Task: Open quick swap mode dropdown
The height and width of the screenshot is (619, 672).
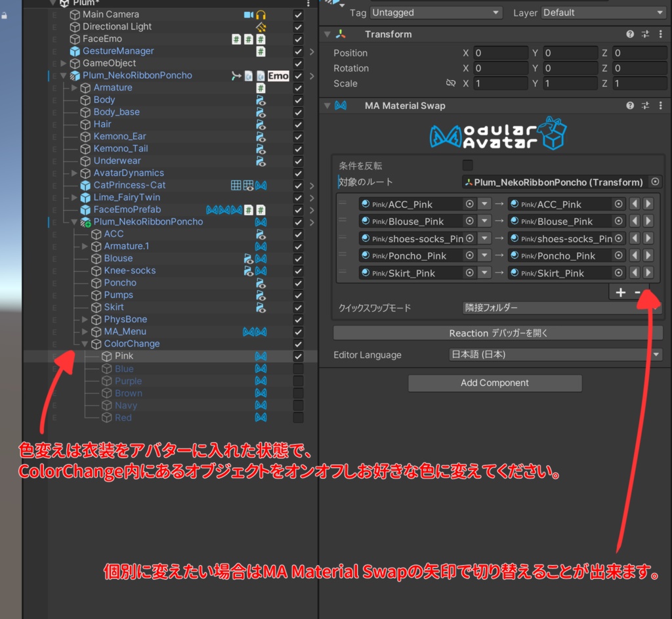Action: [x=562, y=308]
